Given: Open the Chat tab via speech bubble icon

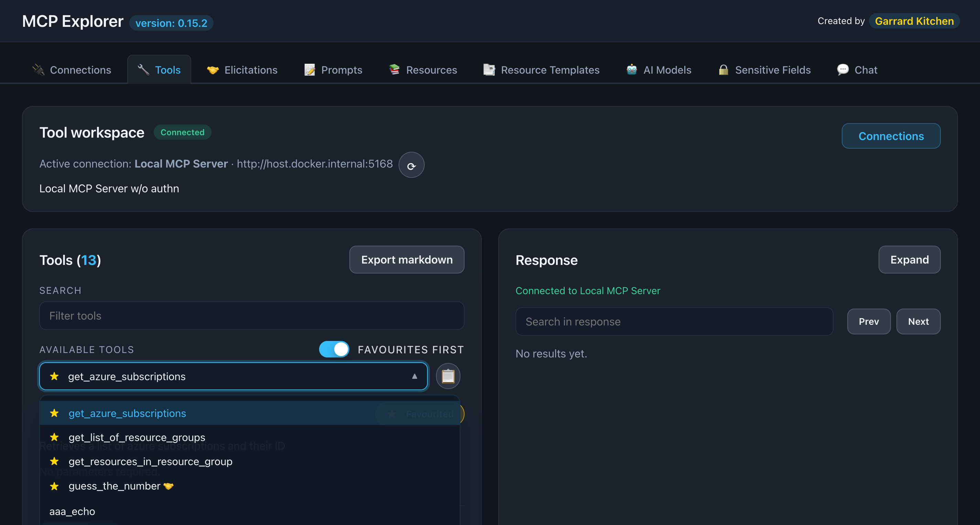Looking at the screenshot, I should tap(843, 70).
